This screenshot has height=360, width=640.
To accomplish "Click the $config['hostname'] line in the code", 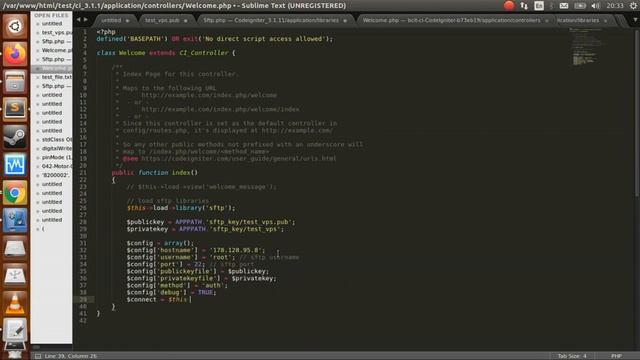I will tap(196, 250).
